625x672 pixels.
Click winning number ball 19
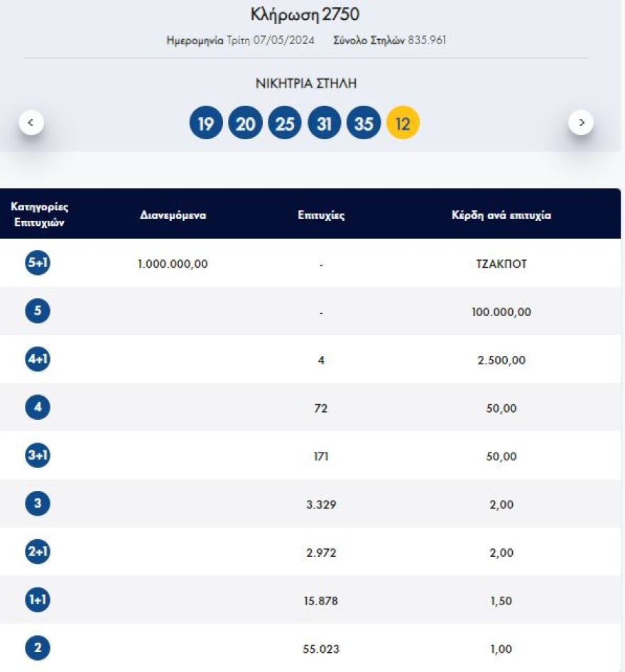pyautogui.click(x=206, y=124)
